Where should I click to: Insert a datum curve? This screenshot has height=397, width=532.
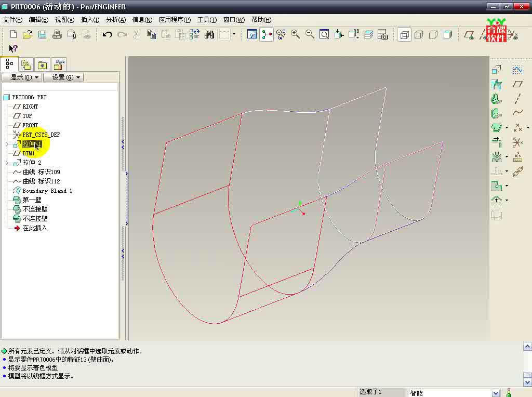pos(517,113)
